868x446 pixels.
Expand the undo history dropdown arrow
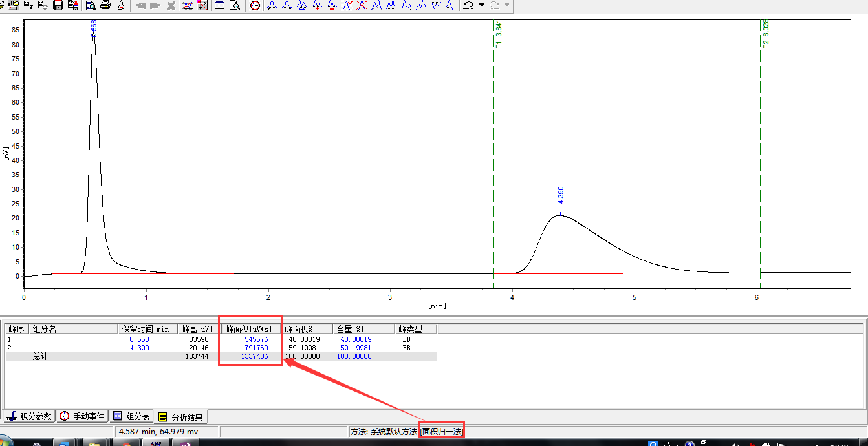pos(481,6)
